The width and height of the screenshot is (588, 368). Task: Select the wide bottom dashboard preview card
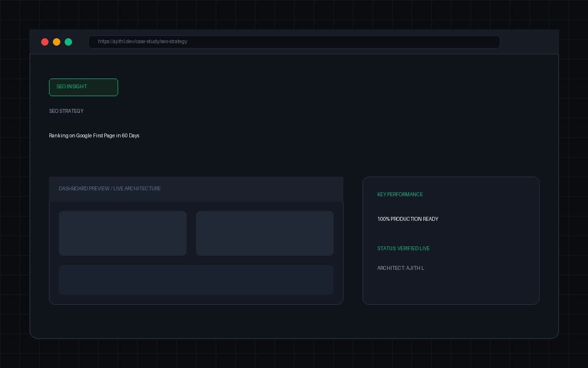pos(196,280)
